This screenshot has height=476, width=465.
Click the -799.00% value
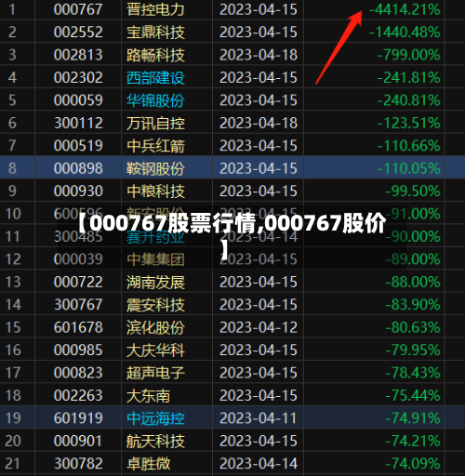pos(408,55)
